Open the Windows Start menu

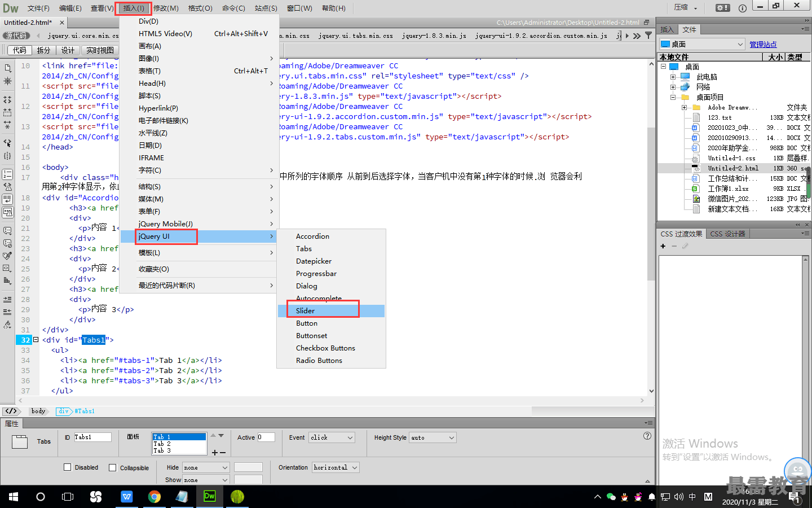click(x=14, y=497)
